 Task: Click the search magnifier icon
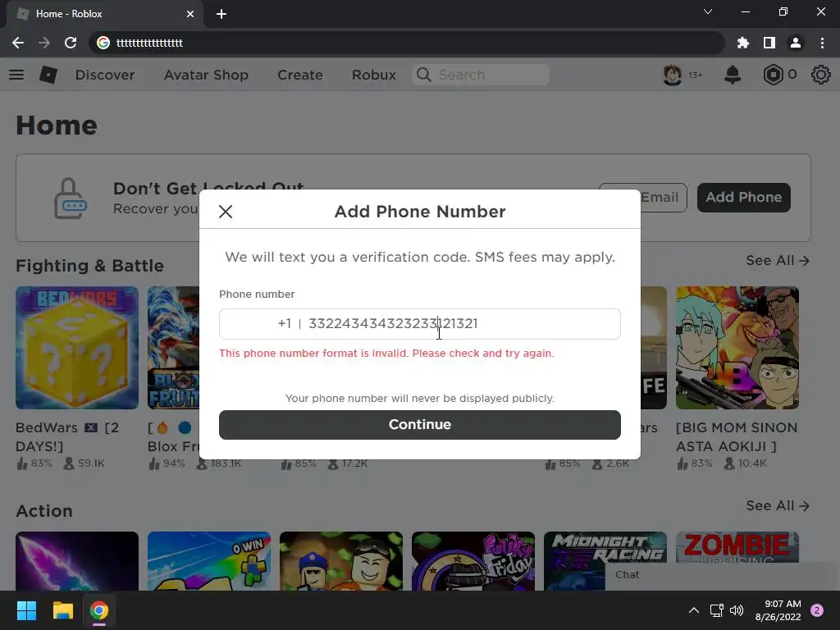pyautogui.click(x=424, y=75)
